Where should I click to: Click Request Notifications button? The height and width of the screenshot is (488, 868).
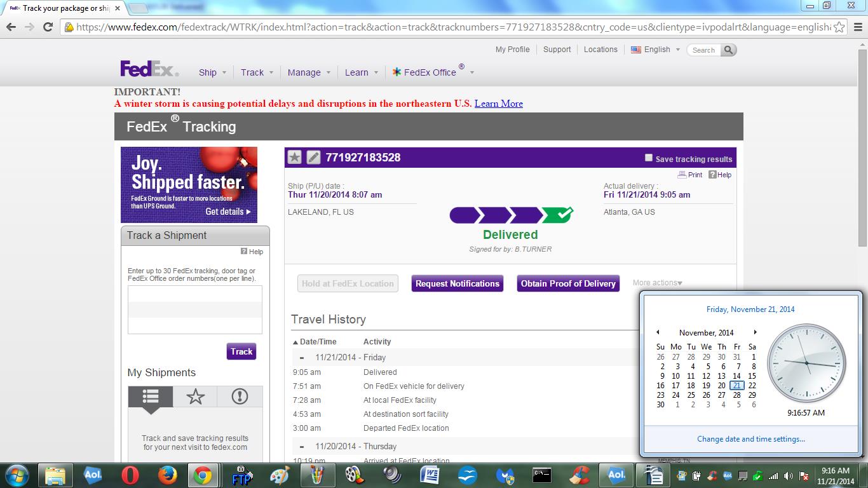point(458,283)
